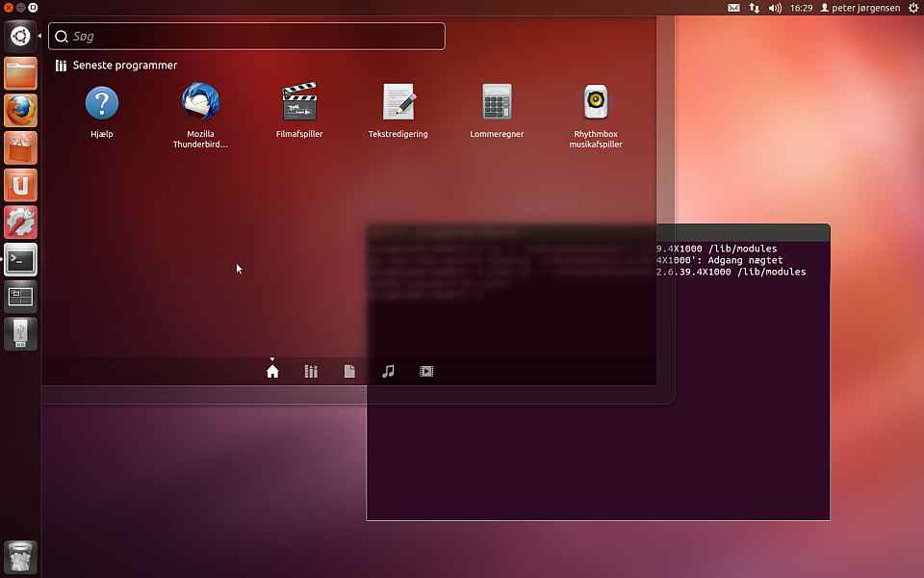Open Ubuntu One from the launcher
This screenshot has height=578, width=924.
pos(21,185)
